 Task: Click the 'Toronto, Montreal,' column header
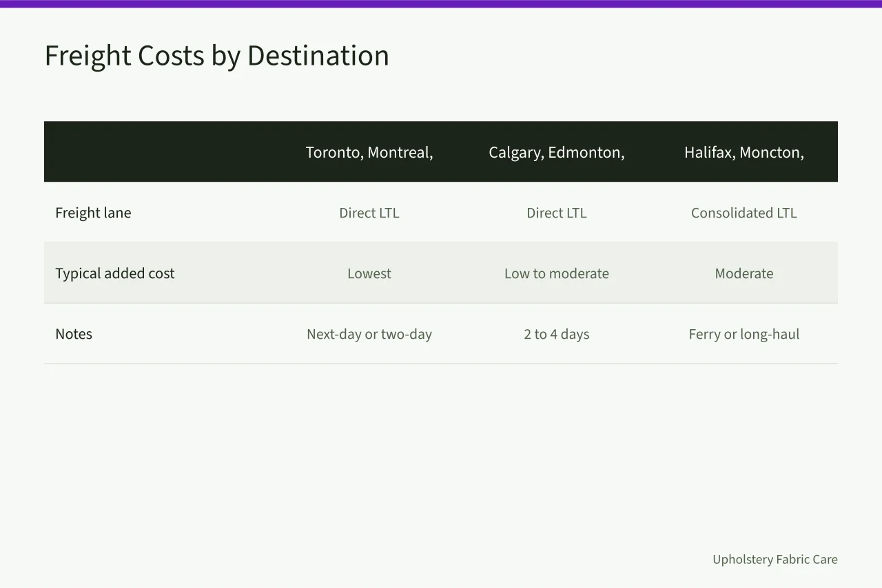point(369,152)
